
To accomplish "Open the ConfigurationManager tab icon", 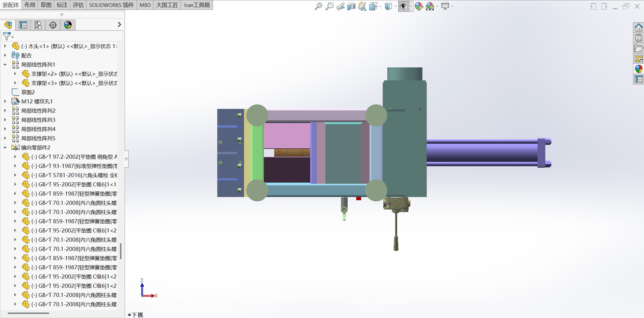I will pyautogui.click(x=38, y=25).
